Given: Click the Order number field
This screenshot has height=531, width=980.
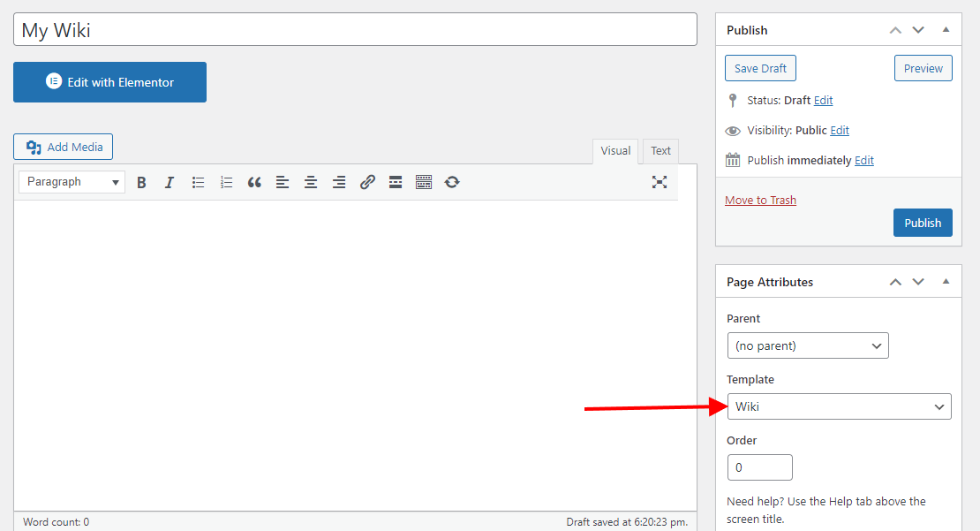Looking at the screenshot, I should 759,467.
